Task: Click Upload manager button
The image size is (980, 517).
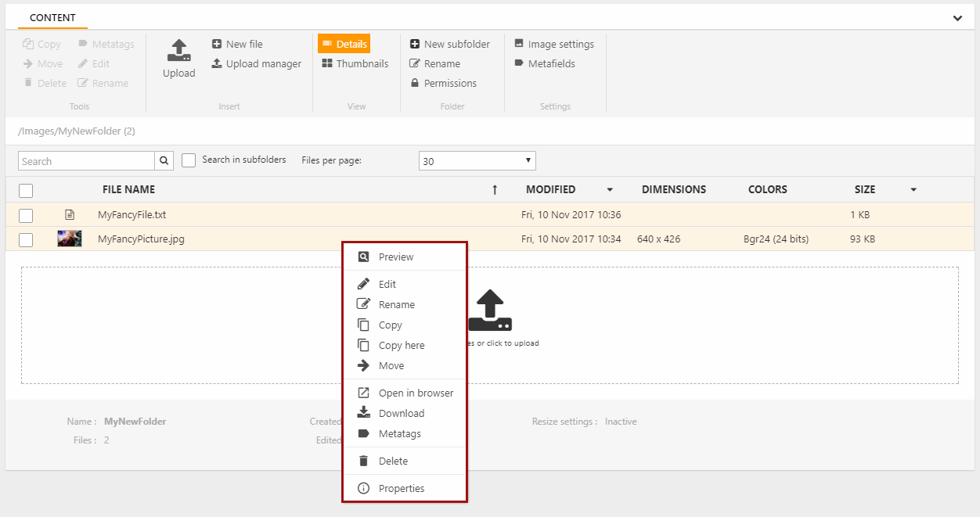Action: tap(256, 63)
